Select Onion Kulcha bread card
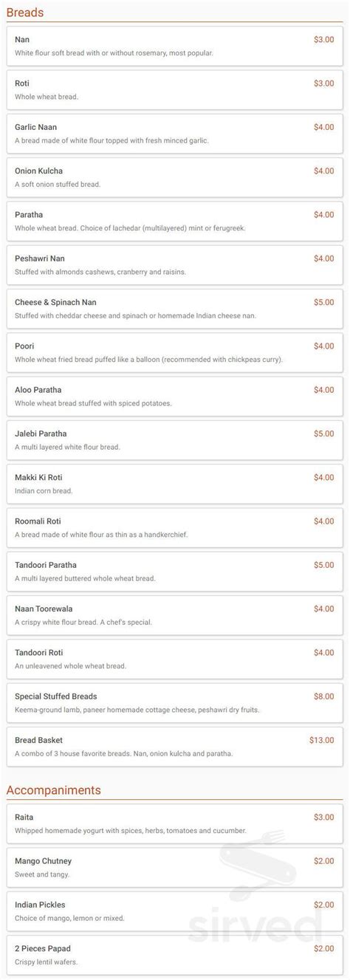 [x=174, y=177]
